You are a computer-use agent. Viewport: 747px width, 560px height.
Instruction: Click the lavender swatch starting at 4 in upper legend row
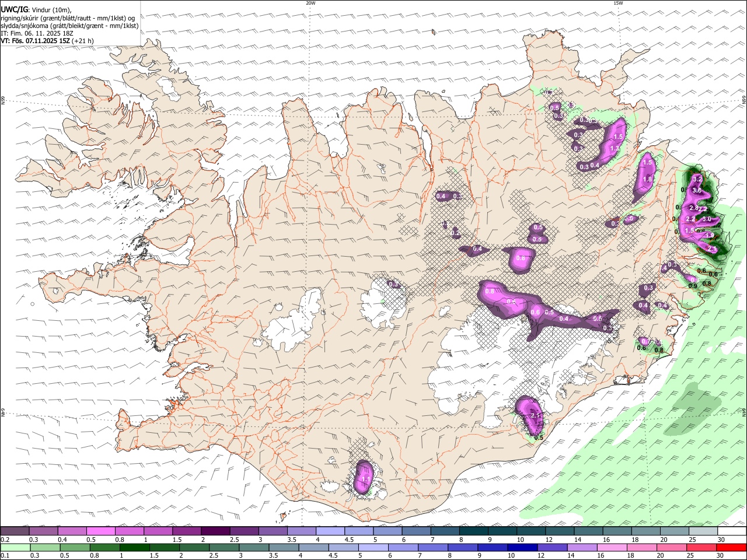point(330,531)
